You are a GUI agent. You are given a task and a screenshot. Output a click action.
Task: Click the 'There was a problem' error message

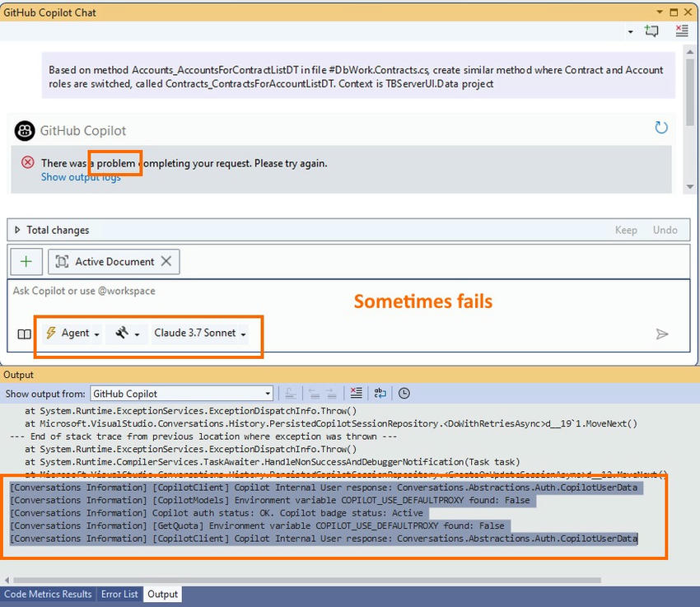click(184, 163)
